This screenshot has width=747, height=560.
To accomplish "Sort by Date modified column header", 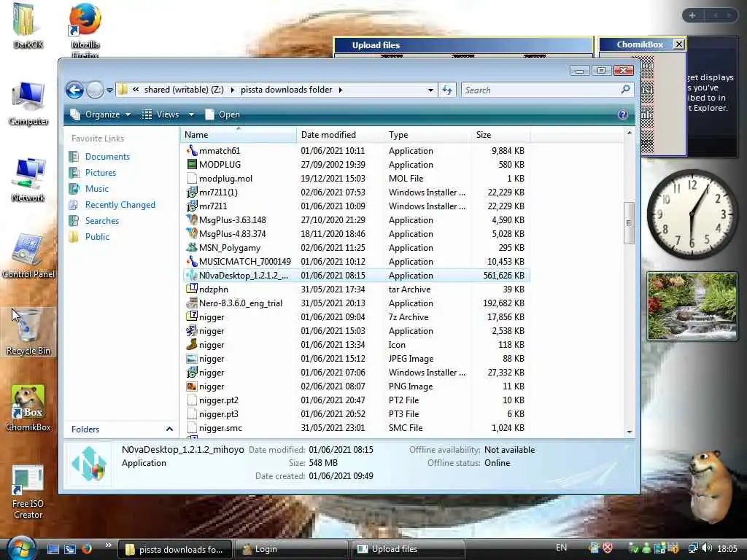I will tap(340, 135).
